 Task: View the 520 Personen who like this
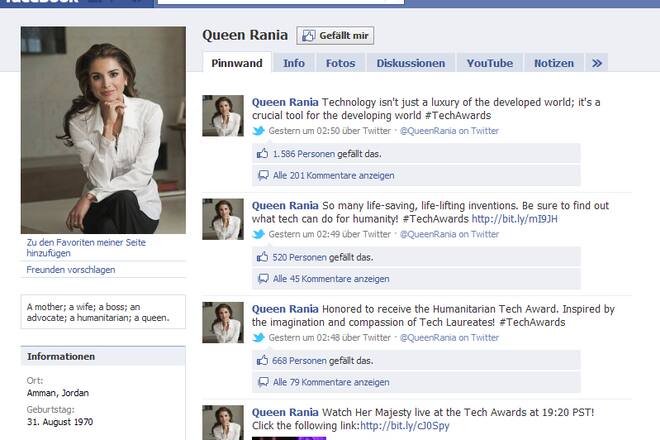click(x=299, y=257)
